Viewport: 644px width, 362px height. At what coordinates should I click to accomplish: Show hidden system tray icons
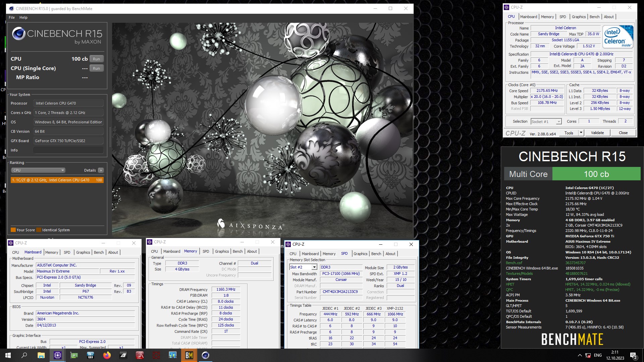coord(580,355)
